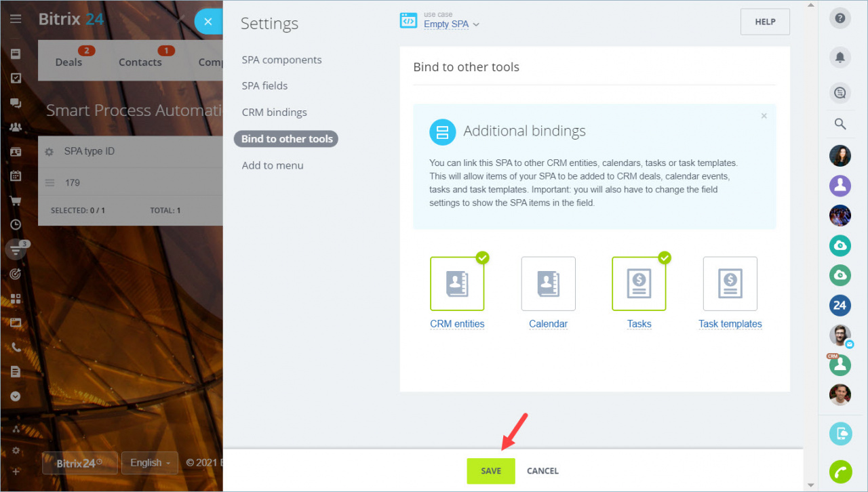Open the English language dropdown
This screenshot has width=868, height=492.
click(x=150, y=463)
